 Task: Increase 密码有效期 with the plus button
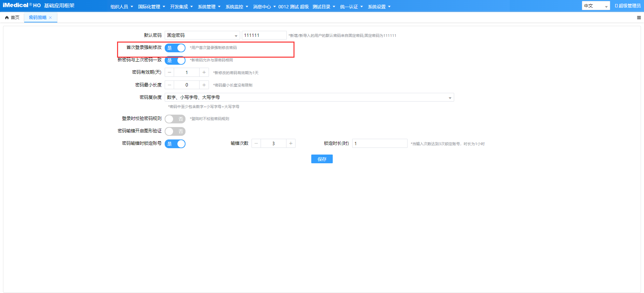click(204, 72)
